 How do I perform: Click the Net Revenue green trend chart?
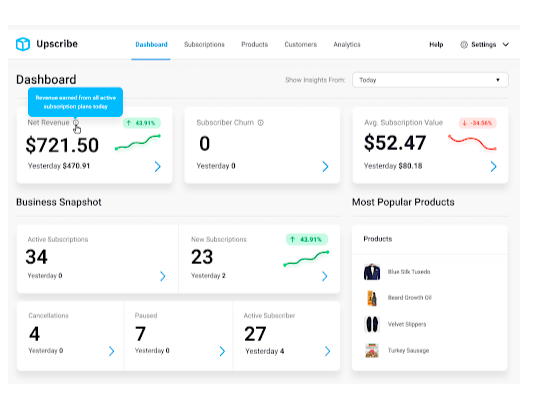tap(138, 142)
